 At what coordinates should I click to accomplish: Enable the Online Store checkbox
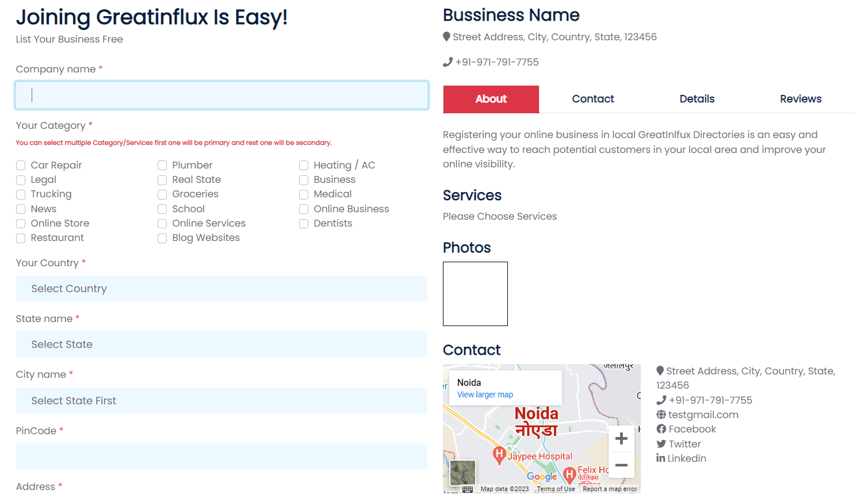(x=21, y=224)
